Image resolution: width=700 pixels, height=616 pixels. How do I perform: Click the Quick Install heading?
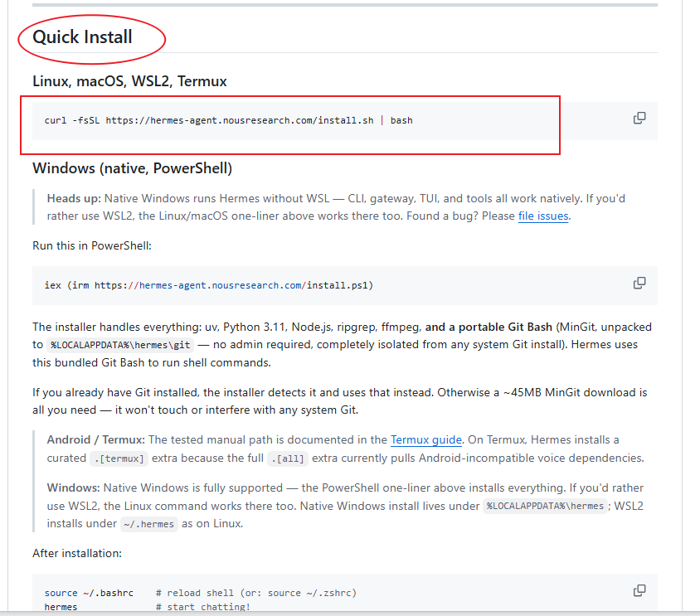coord(83,37)
